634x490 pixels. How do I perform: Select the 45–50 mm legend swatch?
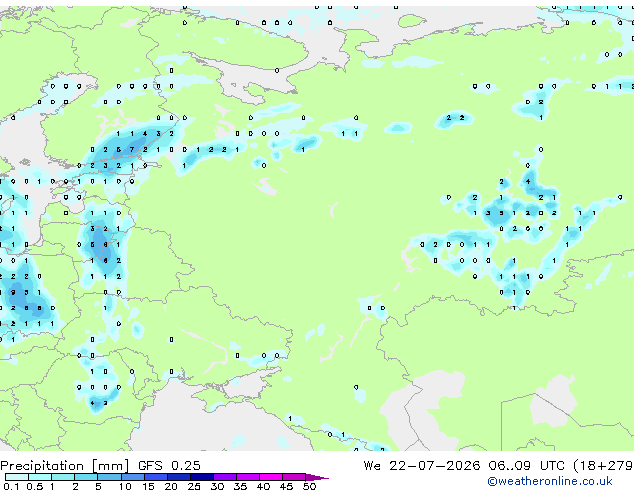pos(294,477)
